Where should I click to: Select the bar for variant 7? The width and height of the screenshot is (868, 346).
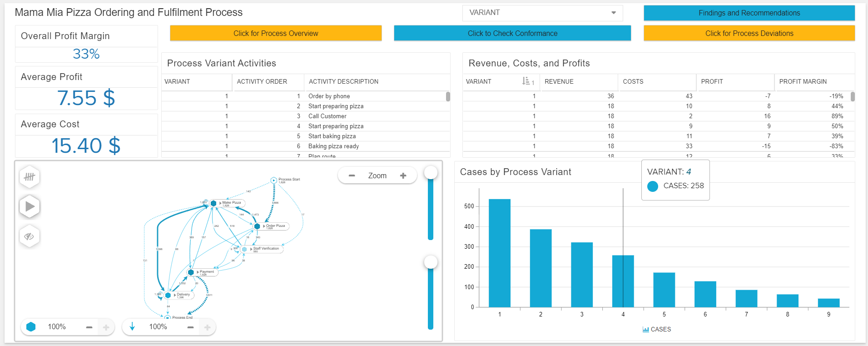coord(746,299)
